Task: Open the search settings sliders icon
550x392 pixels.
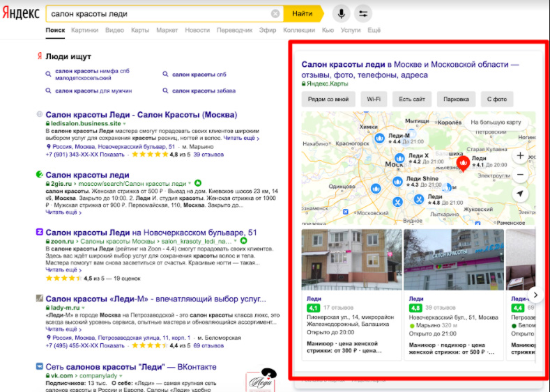Action: [x=363, y=14]
